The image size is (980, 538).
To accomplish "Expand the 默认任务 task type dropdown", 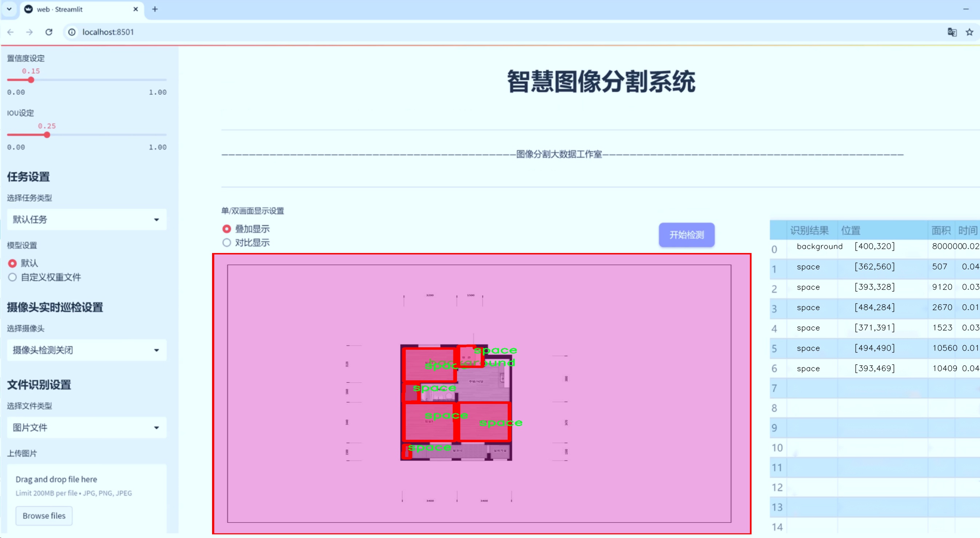I will pyautogui.click(x=87, y=220).
